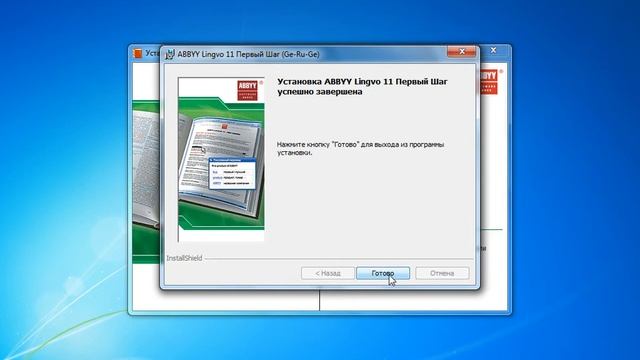
Task: Click the dialog title 'ABBYY Lingvo 11 Первый Шаг (Ge-Ru-Ge)'
Action: coord(248,54)
